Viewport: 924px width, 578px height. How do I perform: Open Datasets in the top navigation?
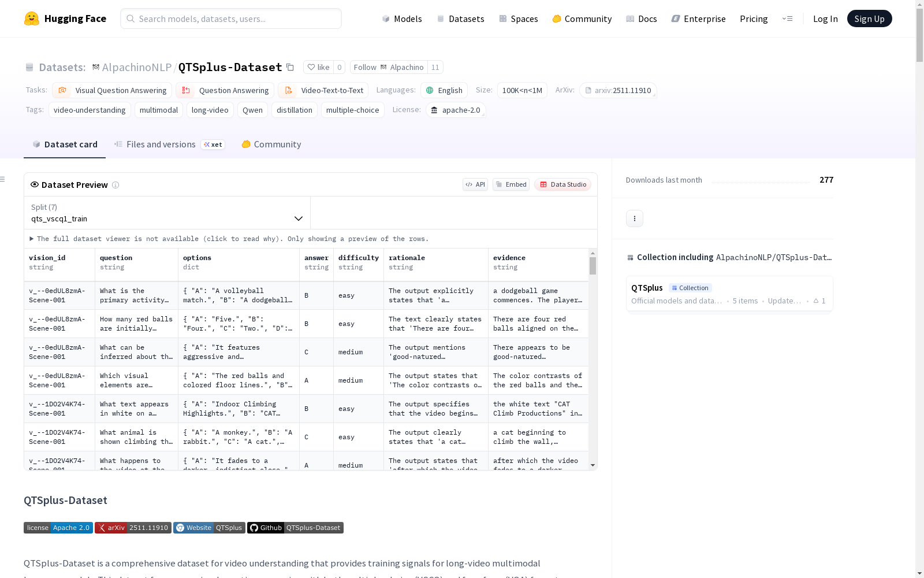click(460, 18)
